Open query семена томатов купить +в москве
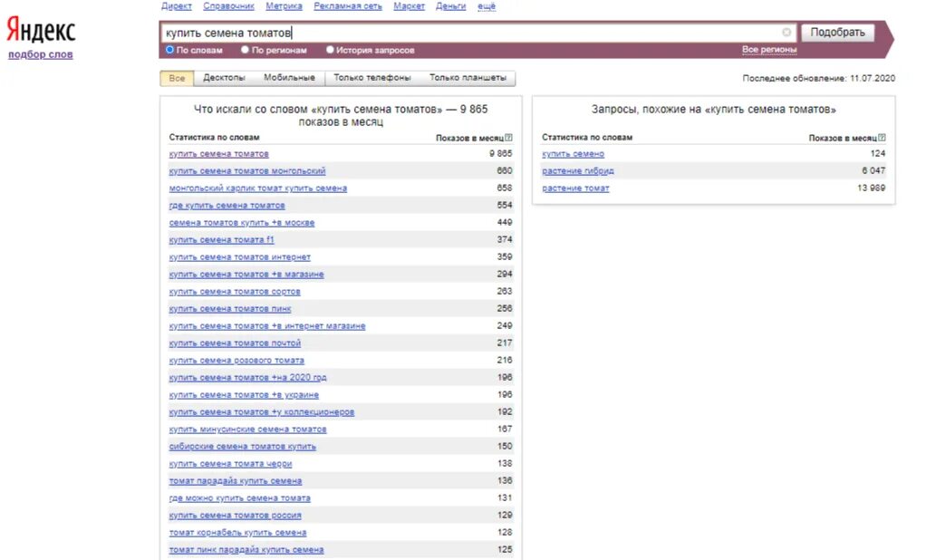The width and height of the screenshot is (926, 560). 242,223
